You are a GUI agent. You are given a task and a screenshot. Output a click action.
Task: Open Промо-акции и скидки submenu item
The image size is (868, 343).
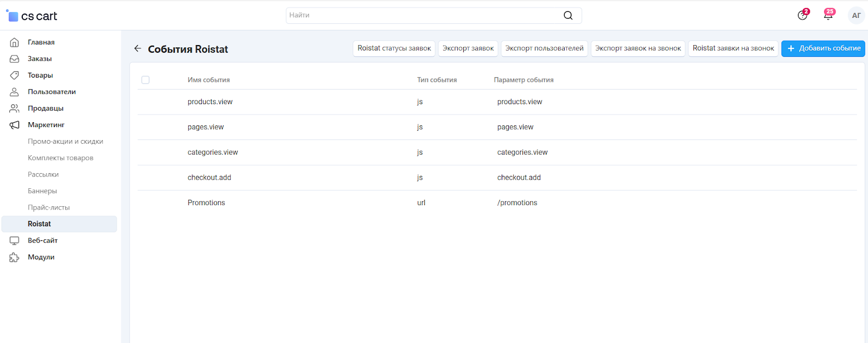[66, 142]
